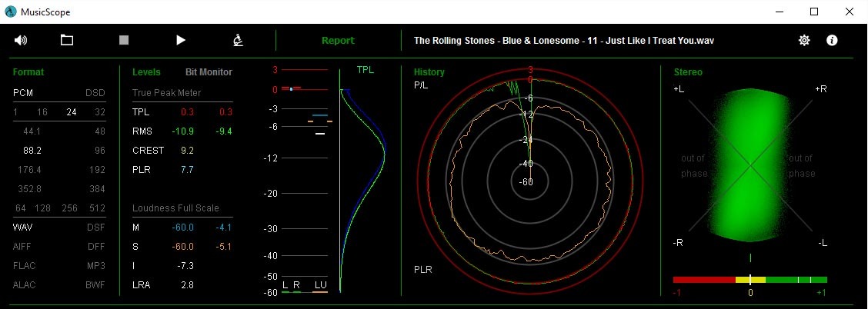Switch to the Bit Monitor tab
The height and width of the screenshot is (309, 868).
tap(209, 72)
